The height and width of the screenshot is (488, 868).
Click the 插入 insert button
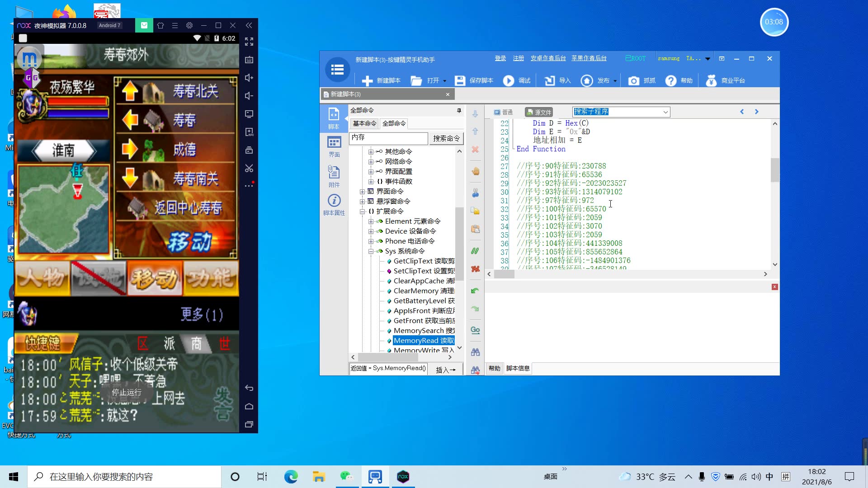click(445, 369)
